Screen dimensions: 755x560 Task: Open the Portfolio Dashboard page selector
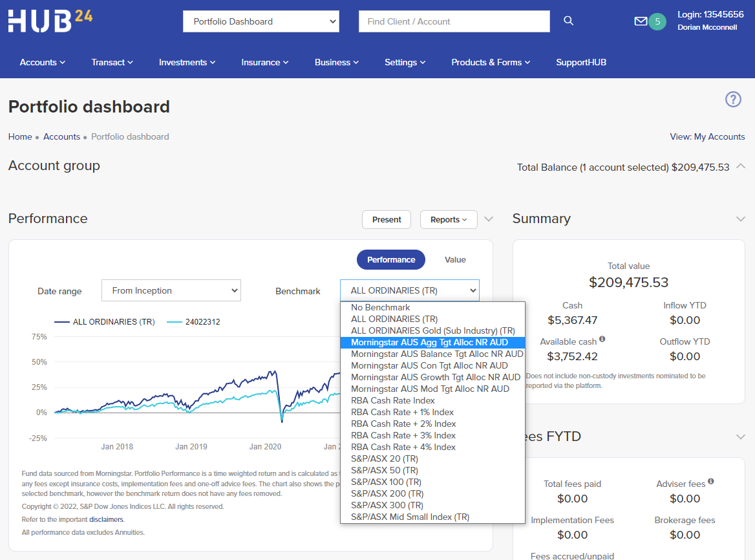click(261, 21)
